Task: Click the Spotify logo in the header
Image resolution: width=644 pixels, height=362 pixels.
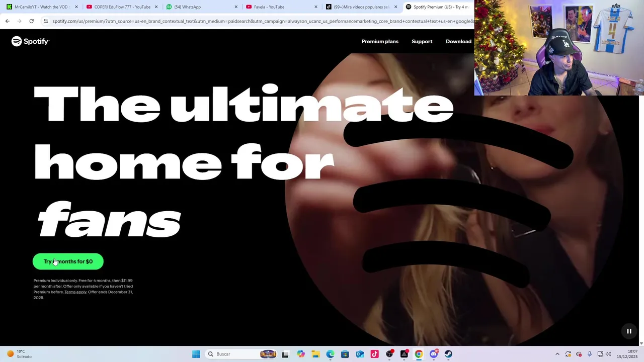Action: pyautogui.click(x=30, y=41)
